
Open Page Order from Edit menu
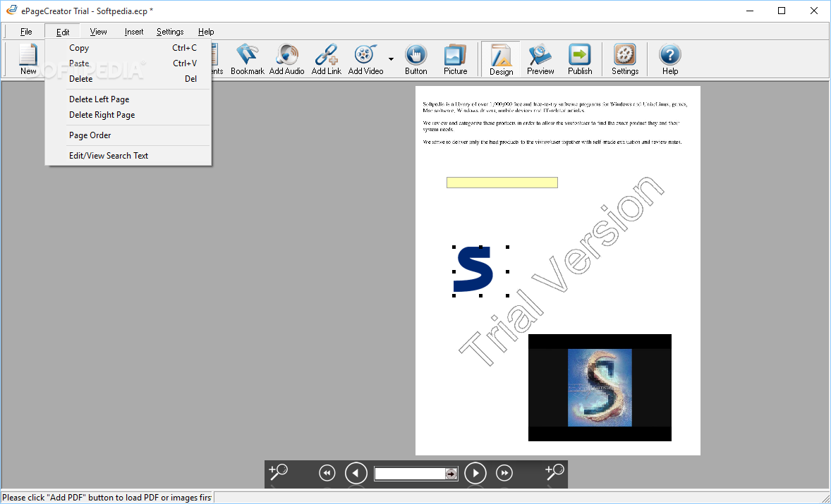(128, 135)
